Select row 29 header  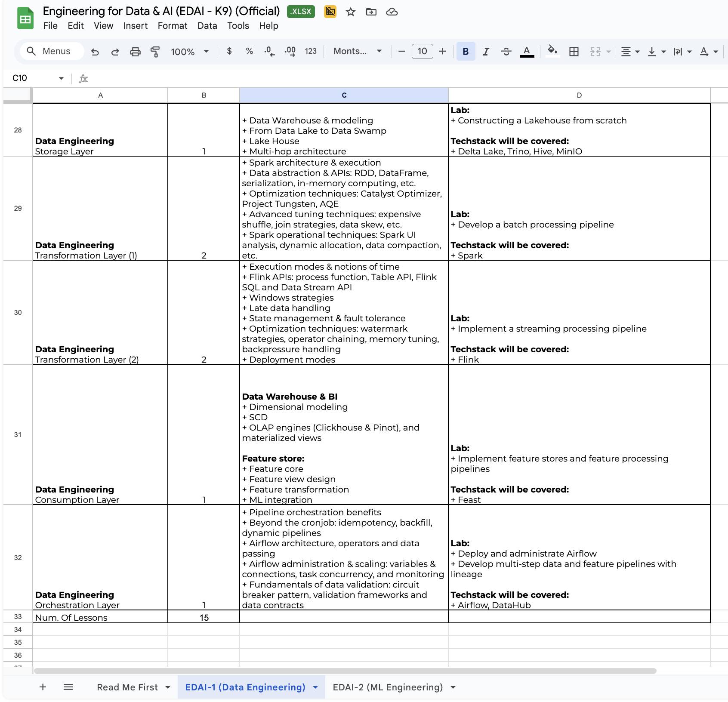18,208
